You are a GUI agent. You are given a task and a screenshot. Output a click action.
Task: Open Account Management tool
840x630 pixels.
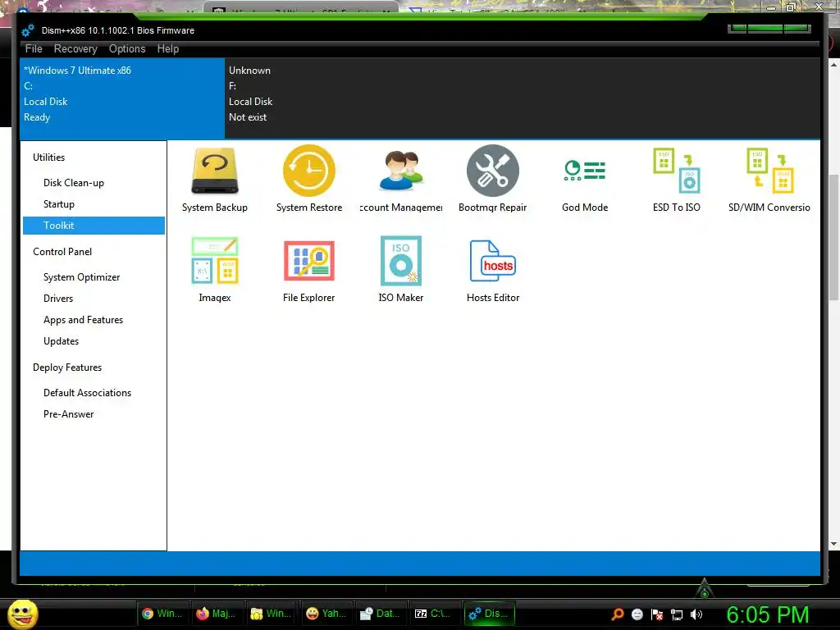click(x=400, y=179)
